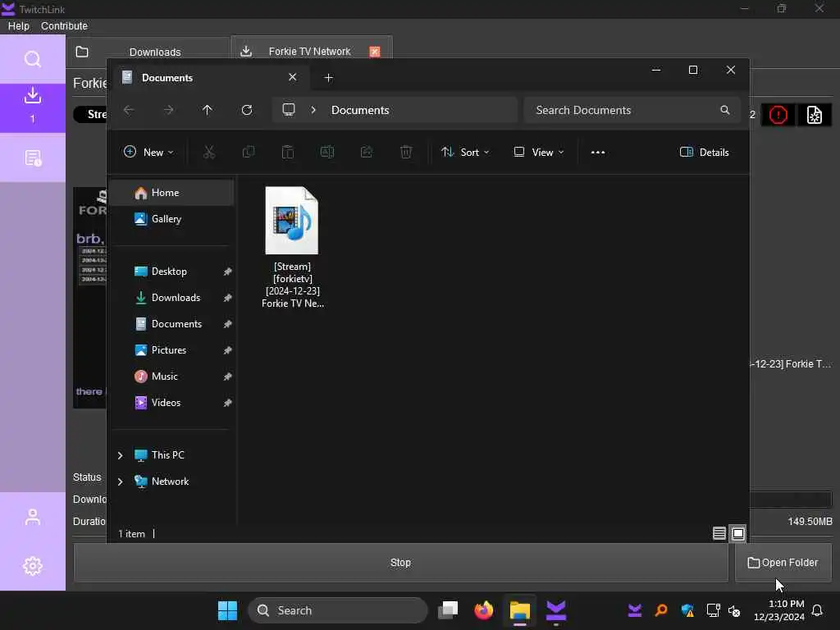Open TwitchLink from the taskbar
This screenshot has width=840, height=630.
[x=555, y=610]
